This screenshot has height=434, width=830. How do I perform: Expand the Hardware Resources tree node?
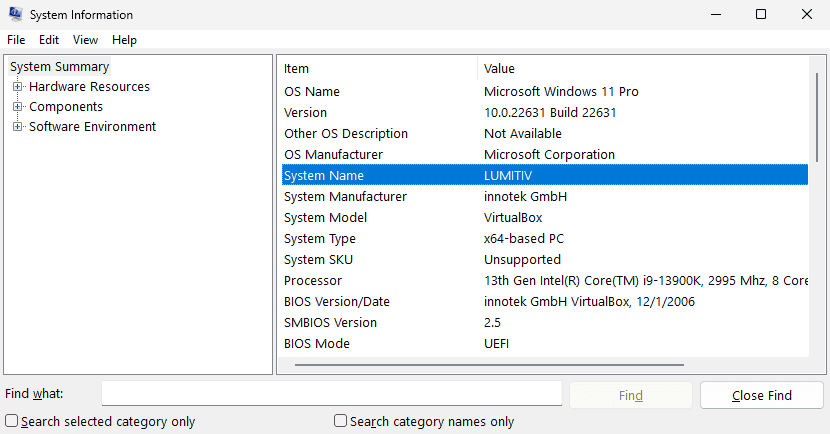pyautogui.click(x=17, y=87)
